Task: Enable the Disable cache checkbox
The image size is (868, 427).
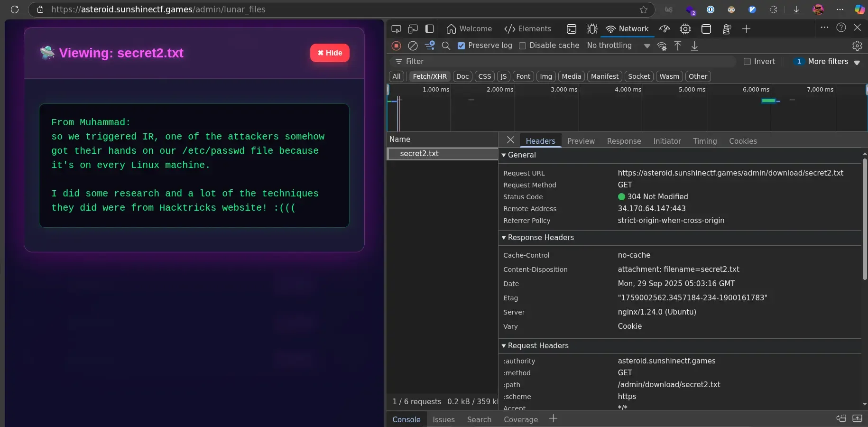Action: [523, 46]
